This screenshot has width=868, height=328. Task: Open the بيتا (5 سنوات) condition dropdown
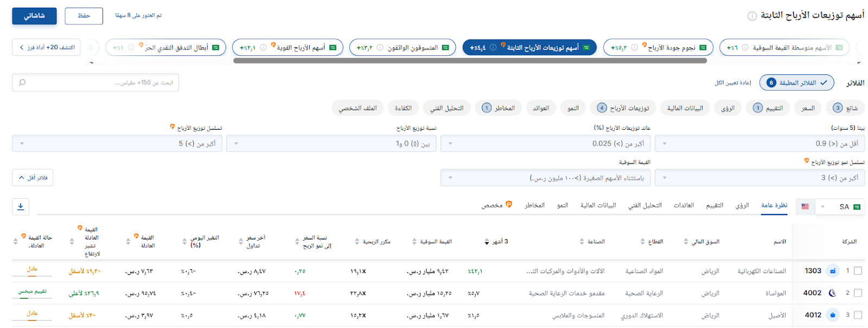[759, 143]
